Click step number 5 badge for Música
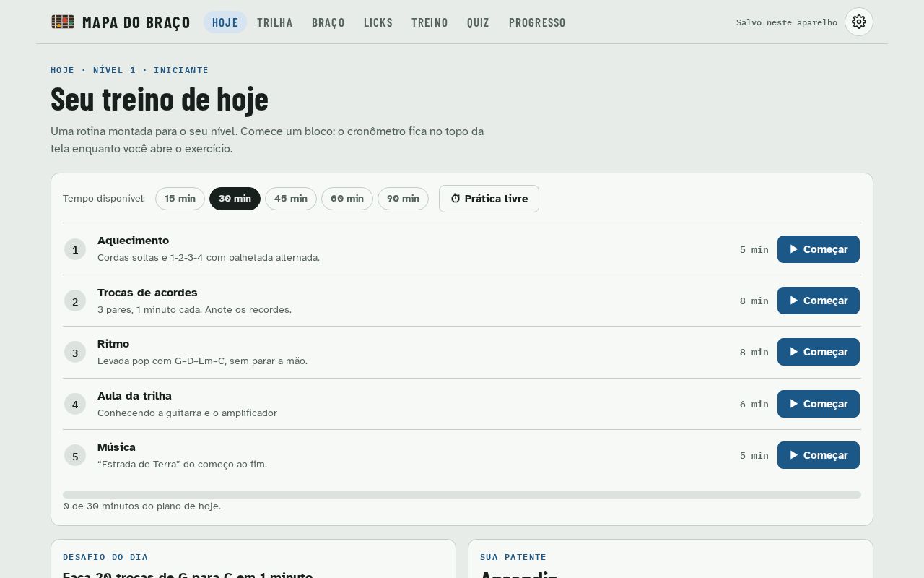The image size is (924, 578). [75, 456]
